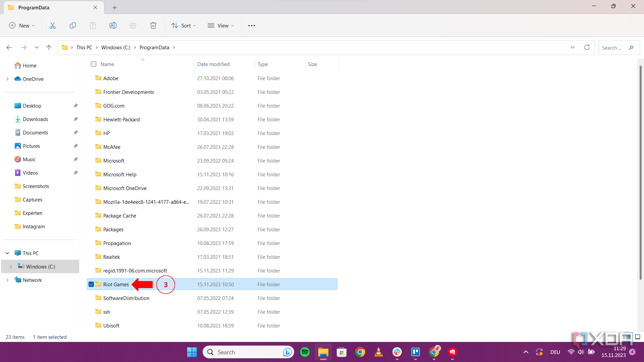The image size is (644, 362).
Task: Click the Delete trash icon
Action: point(153,25)
